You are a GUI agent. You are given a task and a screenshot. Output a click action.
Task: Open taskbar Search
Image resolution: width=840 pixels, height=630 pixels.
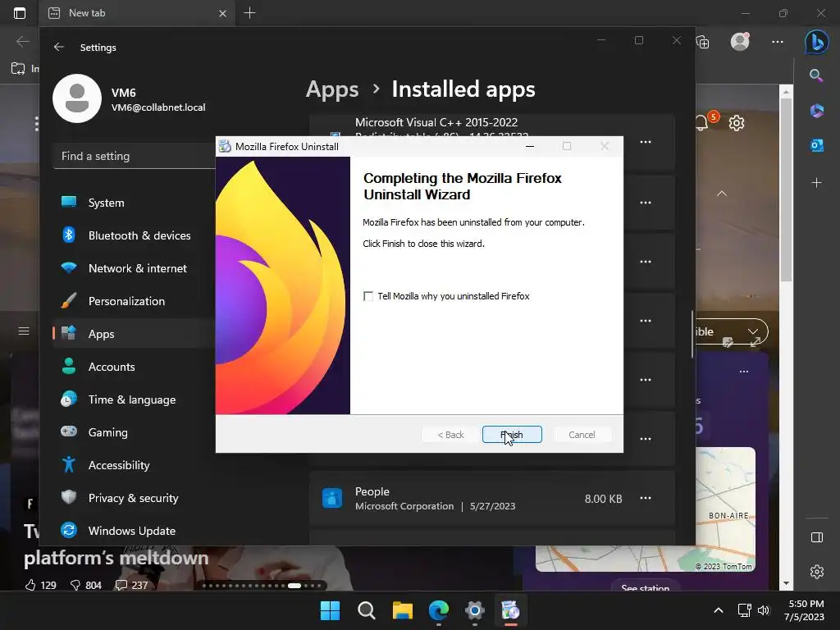[367, 610]
